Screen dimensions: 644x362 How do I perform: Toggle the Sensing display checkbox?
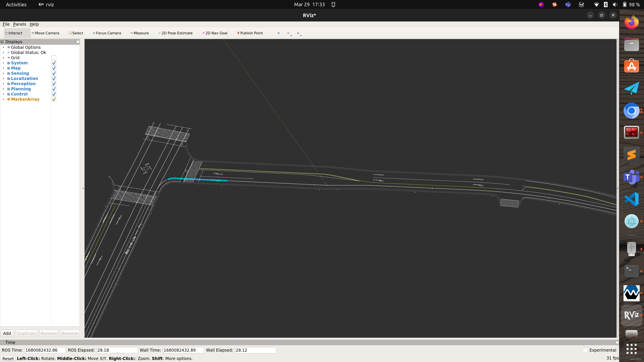click(x=54, y=73)
